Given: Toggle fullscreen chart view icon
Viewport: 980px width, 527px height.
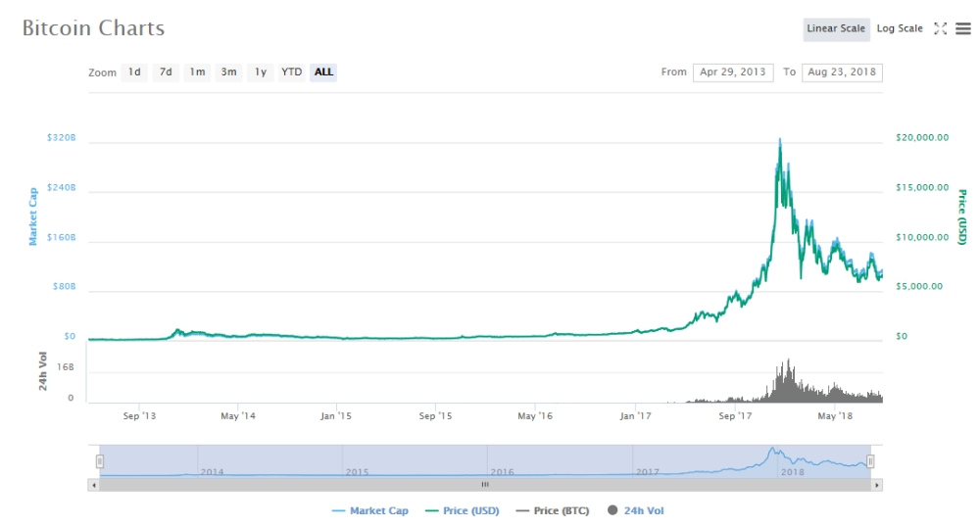Looking at the screenshot, I should pos(940,28).
